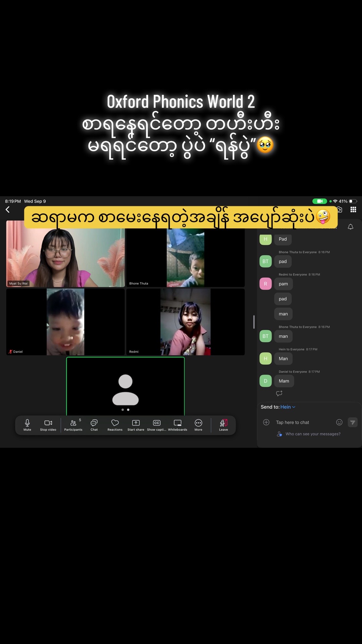Open the grid view icon at top right
This screenshot has width=362, height=644.
[353, 210]
